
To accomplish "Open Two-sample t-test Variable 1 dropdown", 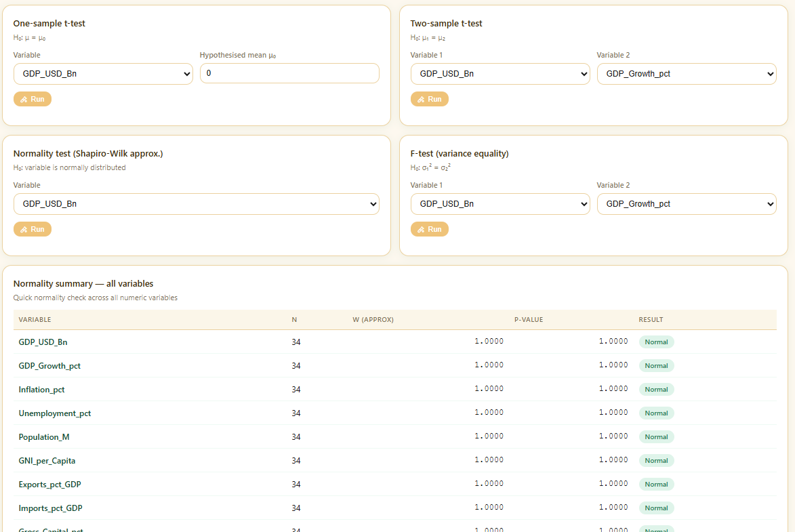I will 500,74.
